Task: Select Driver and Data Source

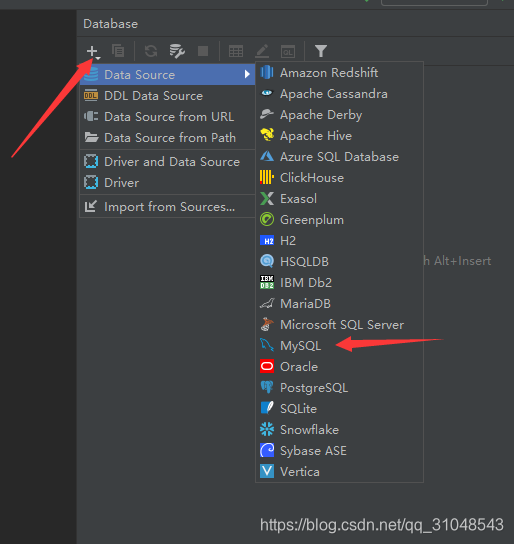Action: [168, 161]
